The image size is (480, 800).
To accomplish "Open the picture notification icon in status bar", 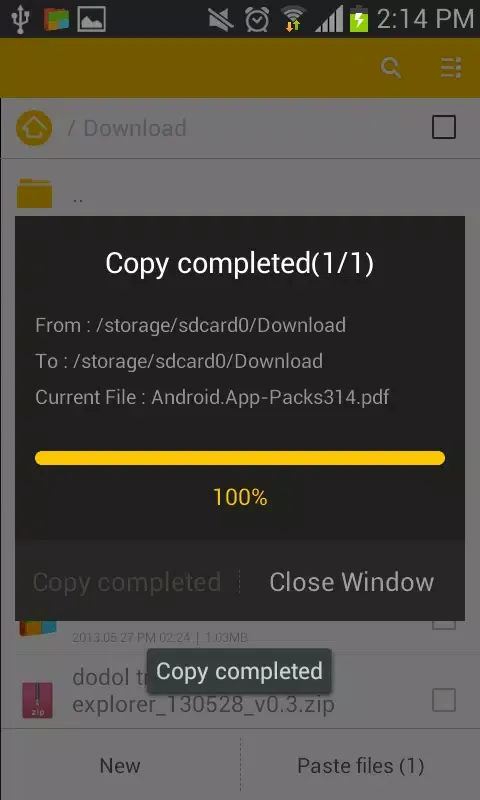I will click(91, 19).
